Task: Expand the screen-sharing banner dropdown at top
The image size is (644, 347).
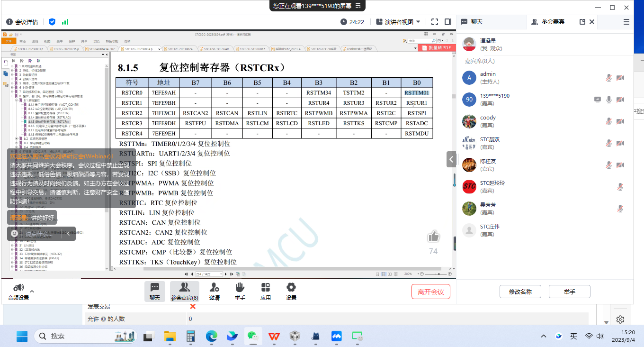Action: coord(358,6)
